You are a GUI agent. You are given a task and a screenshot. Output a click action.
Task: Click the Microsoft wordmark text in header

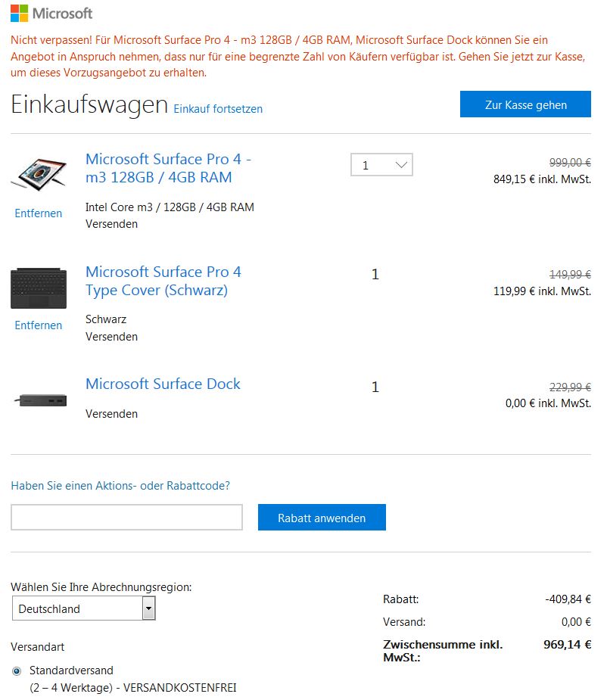coord(63,14)
